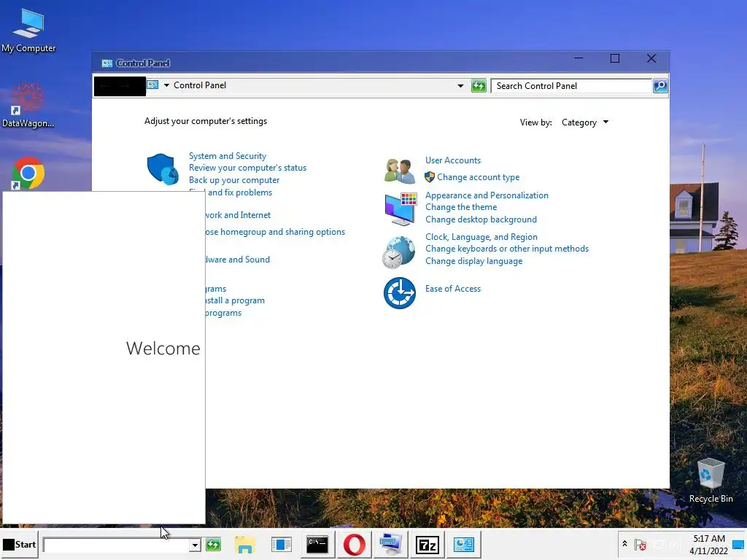Launch Opera browser from taskbar
Viewport: 747px width, 560px height.
pos(354,544)
